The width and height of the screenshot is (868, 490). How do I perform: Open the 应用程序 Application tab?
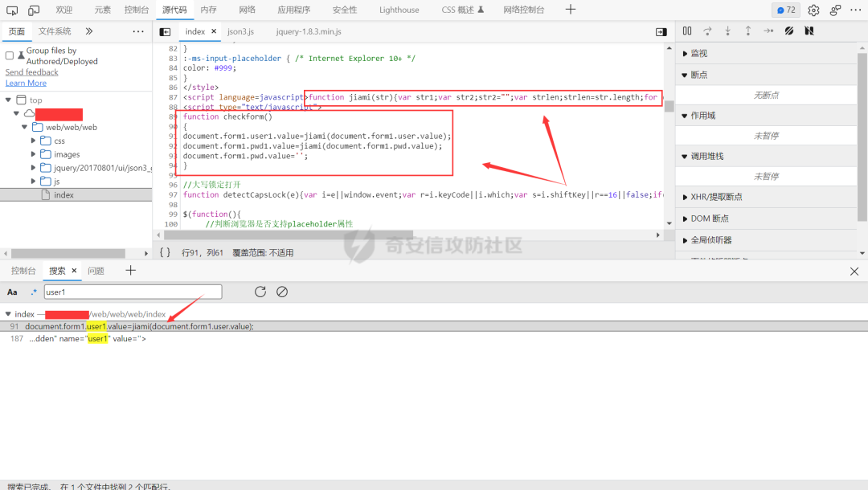(x=294, y=10)
